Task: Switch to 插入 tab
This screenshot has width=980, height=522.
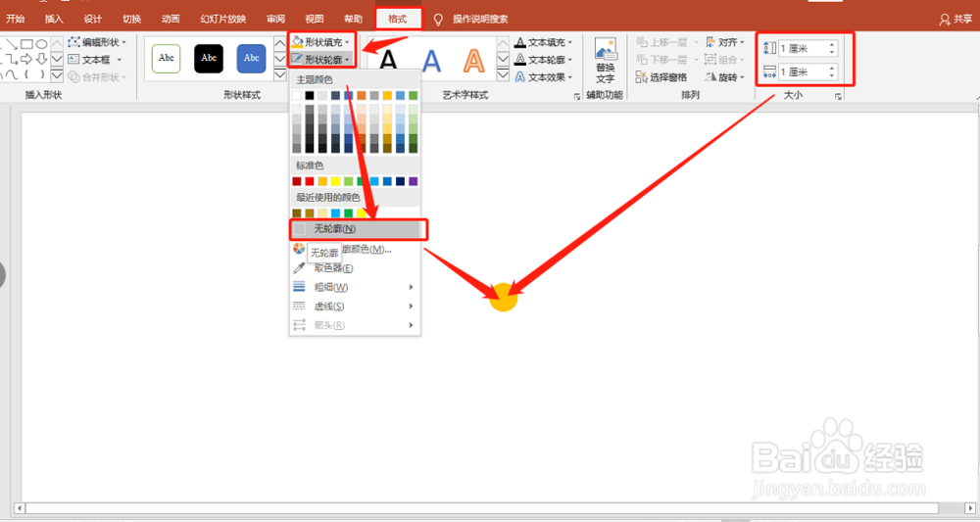Action: 54,19
